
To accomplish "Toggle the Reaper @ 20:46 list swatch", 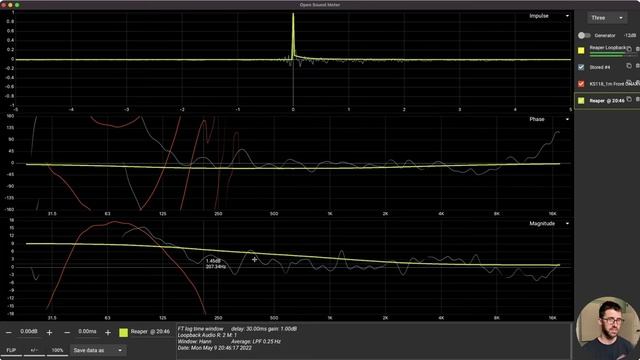I will pos(581,101).
